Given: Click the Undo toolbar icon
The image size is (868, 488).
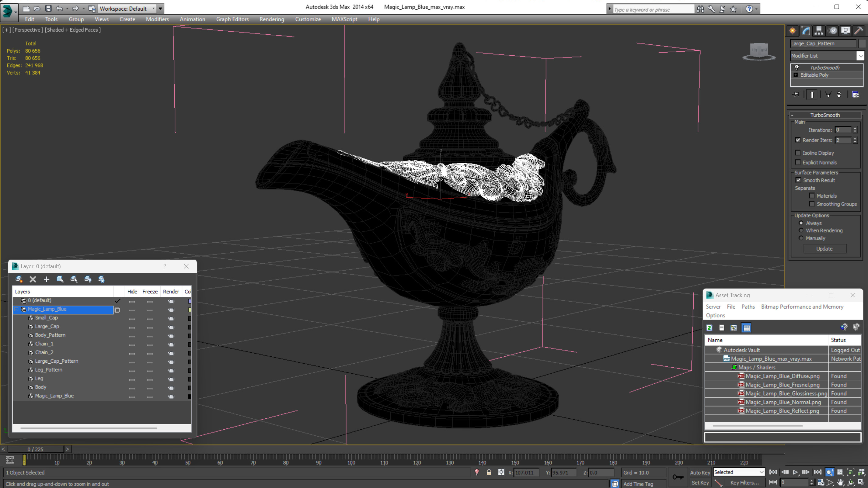Looking at the screenshot, I should (x=59, y=9).
